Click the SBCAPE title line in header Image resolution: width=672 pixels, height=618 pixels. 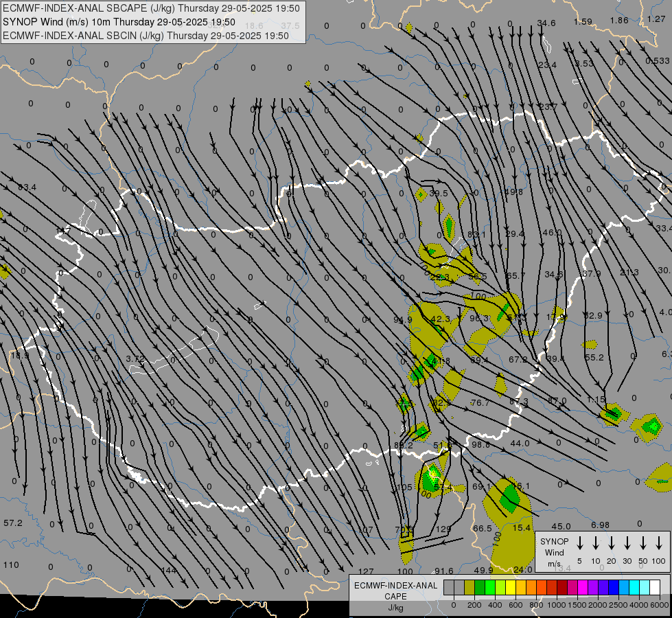click(x=152, y=8)
